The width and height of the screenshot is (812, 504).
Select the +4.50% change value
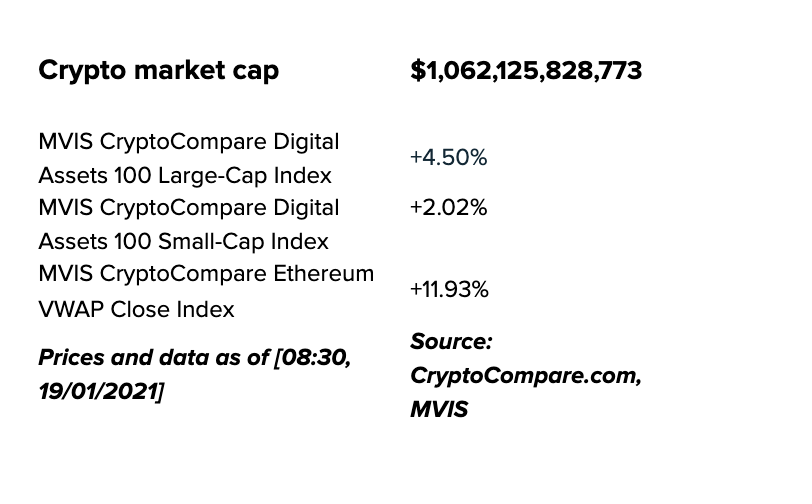click(448, 158)
